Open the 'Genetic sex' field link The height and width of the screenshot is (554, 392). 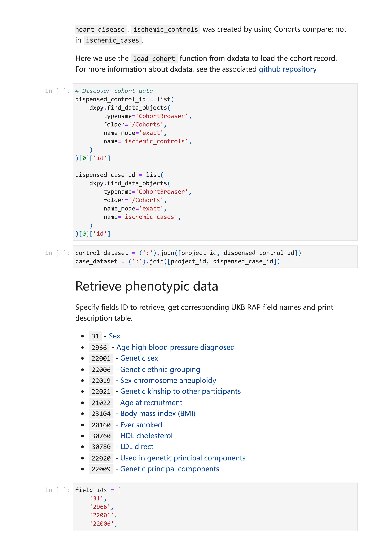pyautogui.click(x=139, y=358)
